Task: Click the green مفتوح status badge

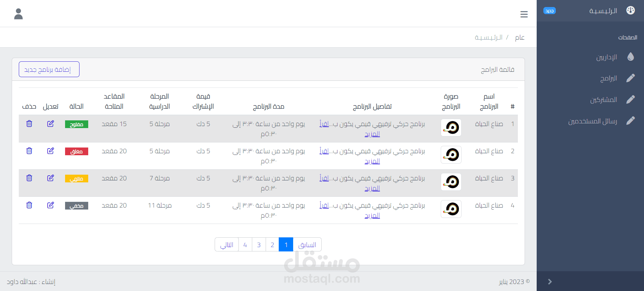Action: pos(76,124)
